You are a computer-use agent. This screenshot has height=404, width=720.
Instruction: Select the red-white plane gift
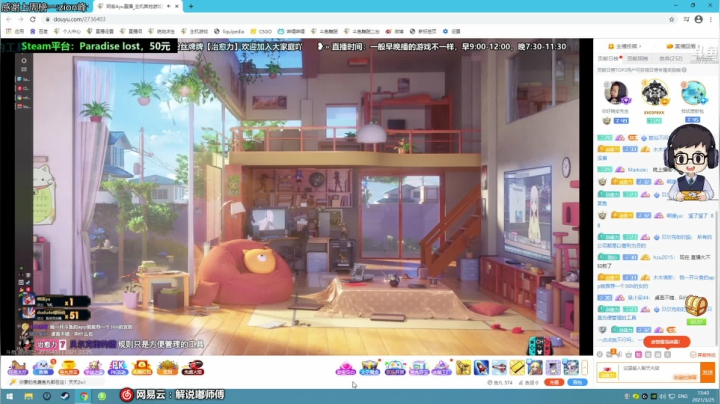[499, 368]
